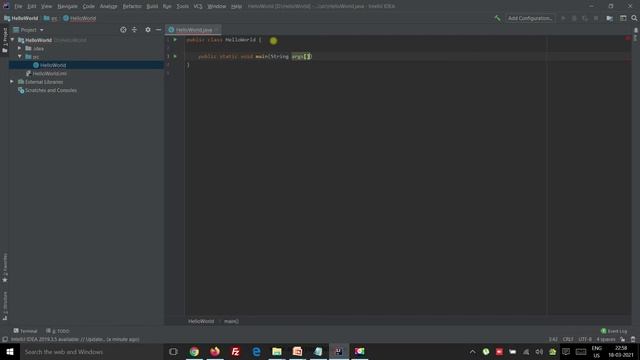Open the Event Log
The width and height of the screenshot is (640, 360).
click(x=614, y=331)
